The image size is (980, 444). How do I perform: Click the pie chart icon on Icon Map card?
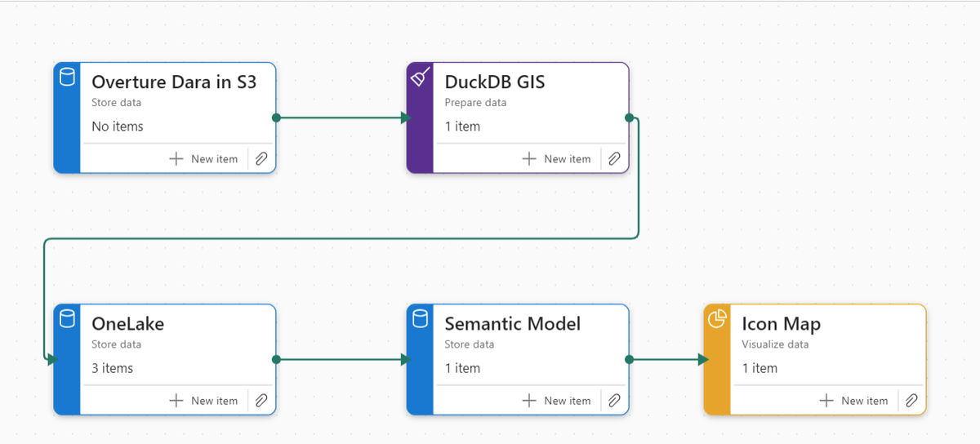tap(717, 318)
